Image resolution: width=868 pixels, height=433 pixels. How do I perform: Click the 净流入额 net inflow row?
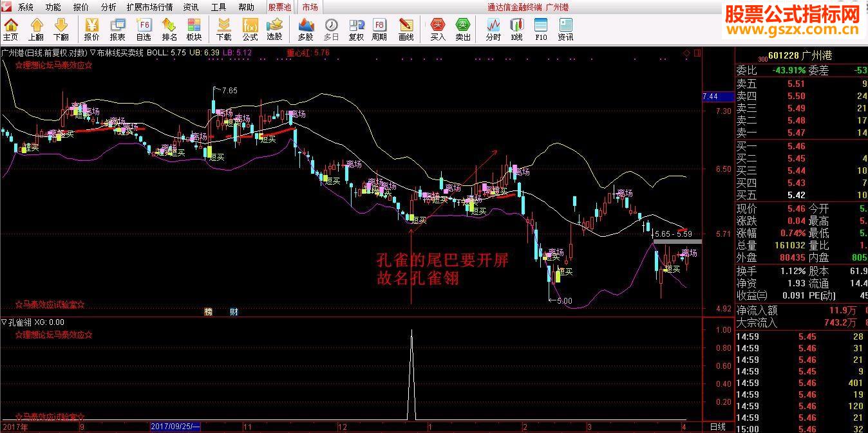[801, 311]
